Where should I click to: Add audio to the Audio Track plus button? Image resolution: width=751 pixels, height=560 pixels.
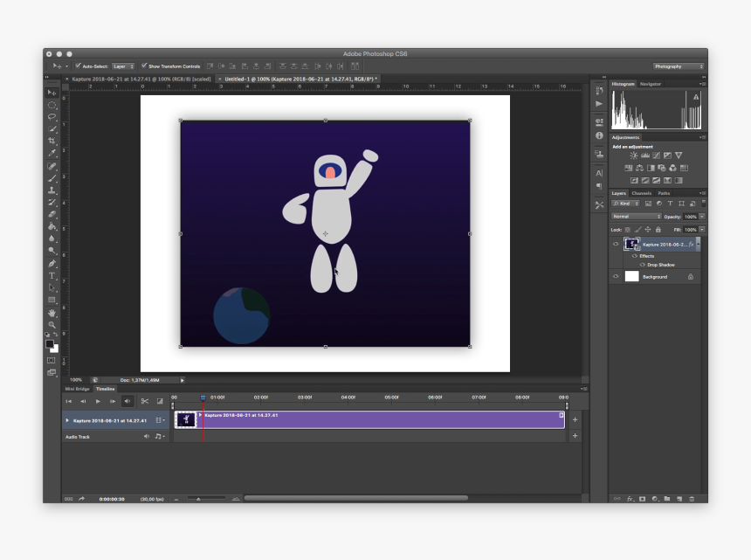[575, 435]
